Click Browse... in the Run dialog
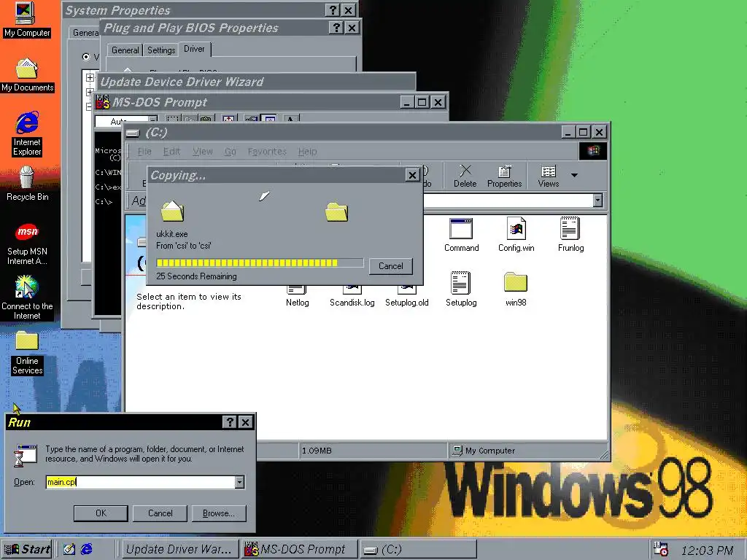 [x=219, y=513]
